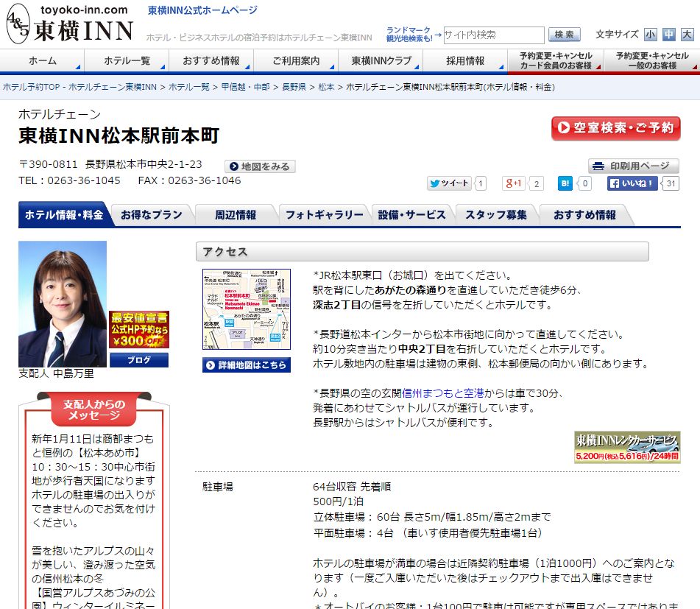This screenshot has height=609, width=700.
Task: Click the 支配人からのメッセージ heading
Action: (x=94, y=410)
